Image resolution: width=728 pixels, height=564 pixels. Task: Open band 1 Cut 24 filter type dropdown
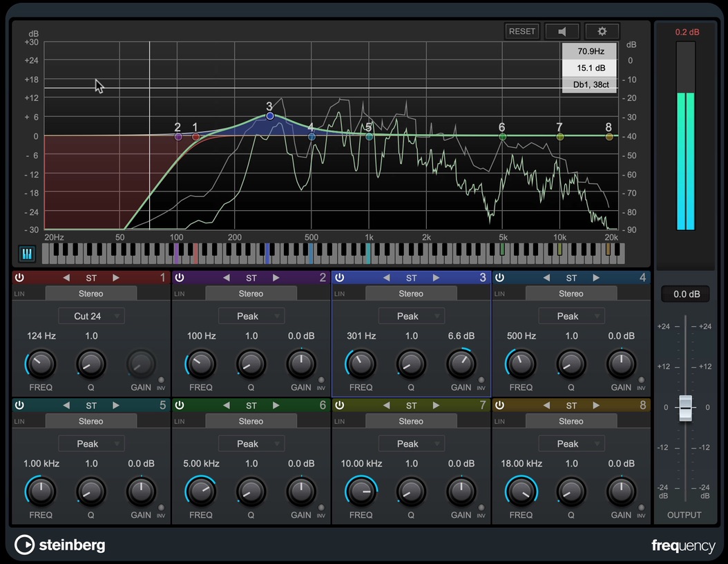[91, 316]
